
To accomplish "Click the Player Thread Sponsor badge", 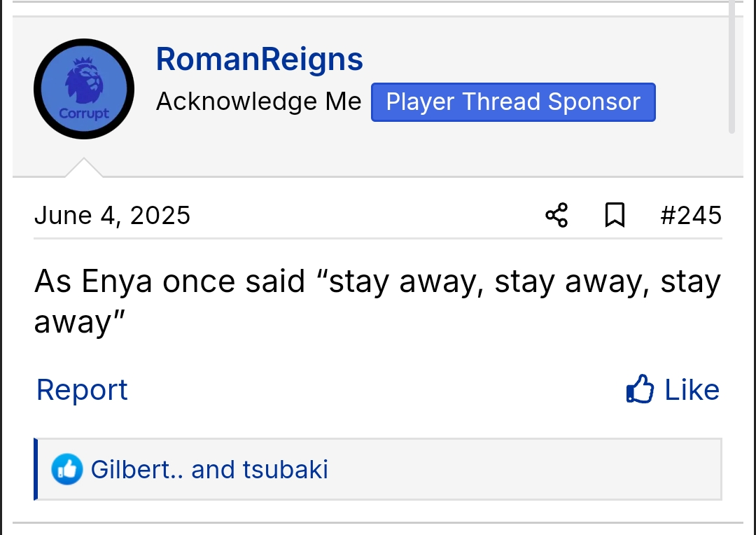I will click(x=513, y=102).
